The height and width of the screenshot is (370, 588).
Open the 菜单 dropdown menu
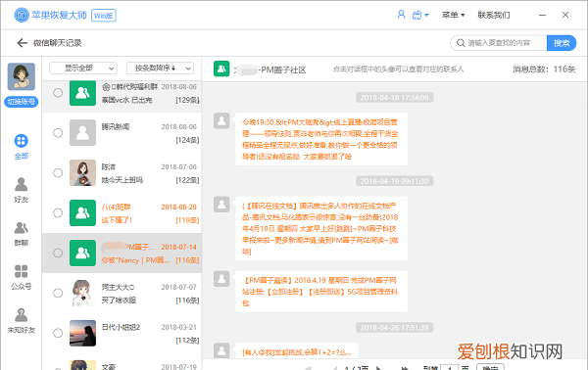tap(453, 15)
